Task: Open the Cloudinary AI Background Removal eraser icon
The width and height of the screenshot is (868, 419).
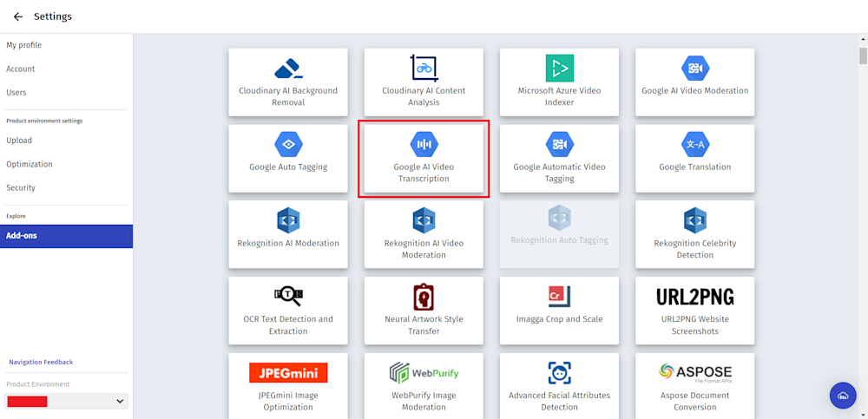Action: click(x=288, y=68)
